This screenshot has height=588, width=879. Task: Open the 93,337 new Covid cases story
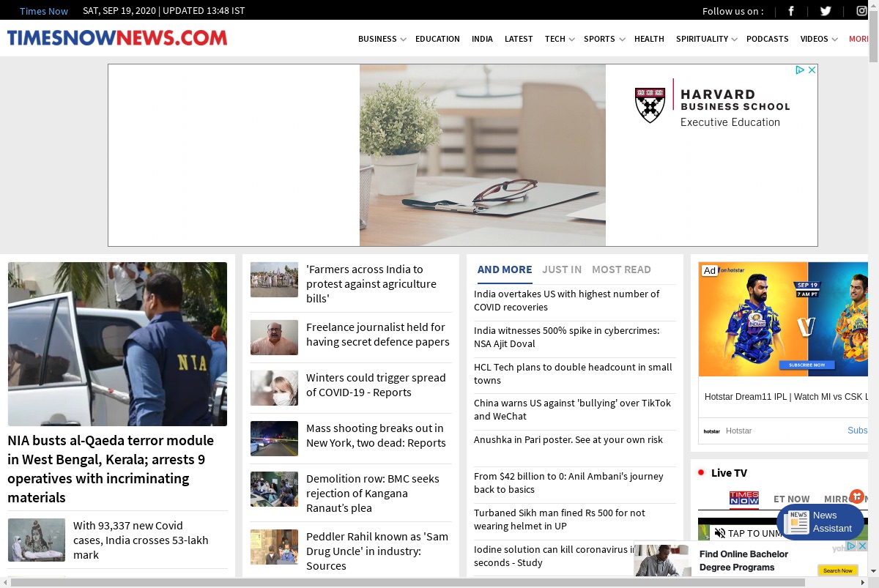141,540
